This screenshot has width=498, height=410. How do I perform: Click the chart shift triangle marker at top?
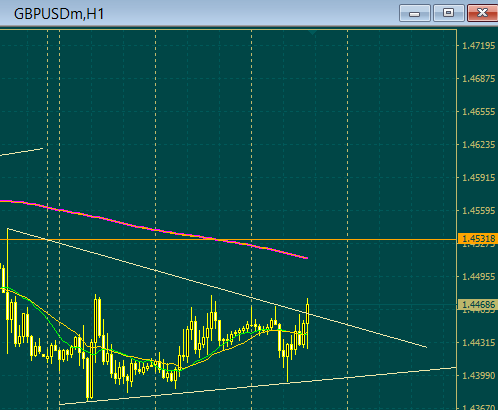[x=312, y=32]
